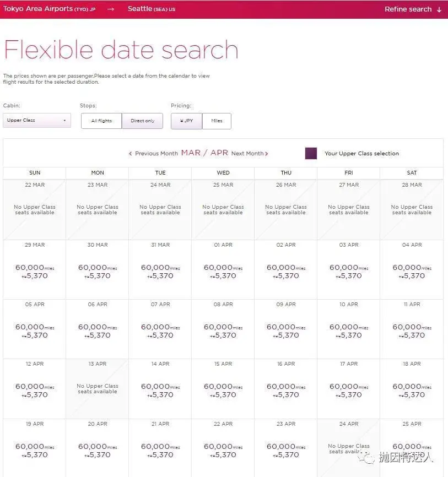
Task: Toggle pricing to Miles
Action: [217, 121]
